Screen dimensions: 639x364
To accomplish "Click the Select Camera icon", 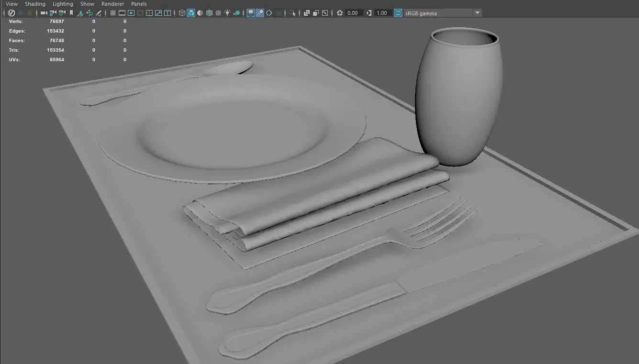I will coord(44,13).
